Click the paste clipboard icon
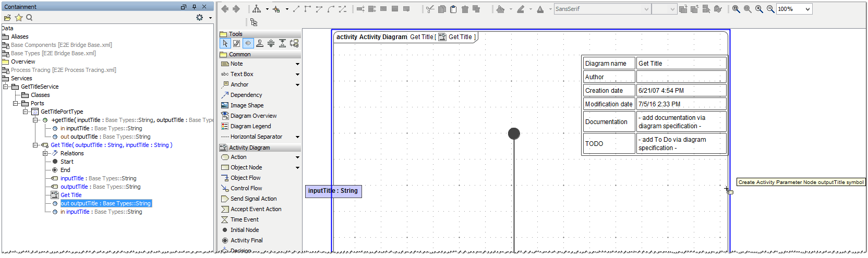Image resolution: width=868 pixels, height=258 pixels. pyautogui.click(x=453, y=9)
